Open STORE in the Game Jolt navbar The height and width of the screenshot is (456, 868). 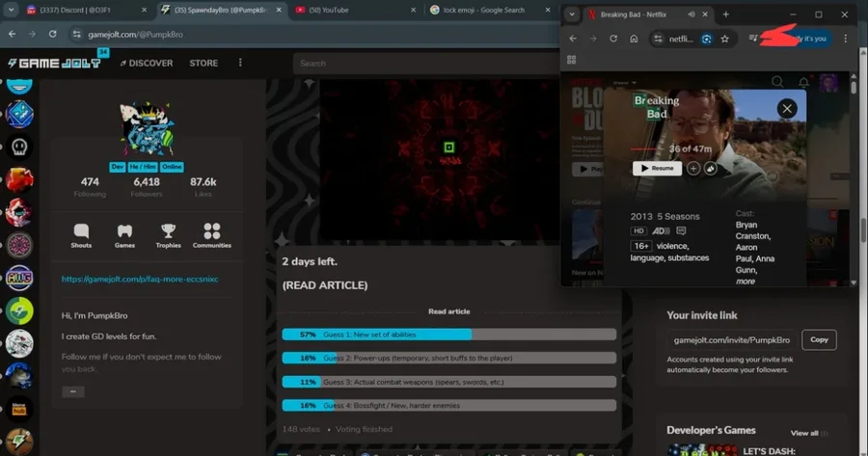203,63
